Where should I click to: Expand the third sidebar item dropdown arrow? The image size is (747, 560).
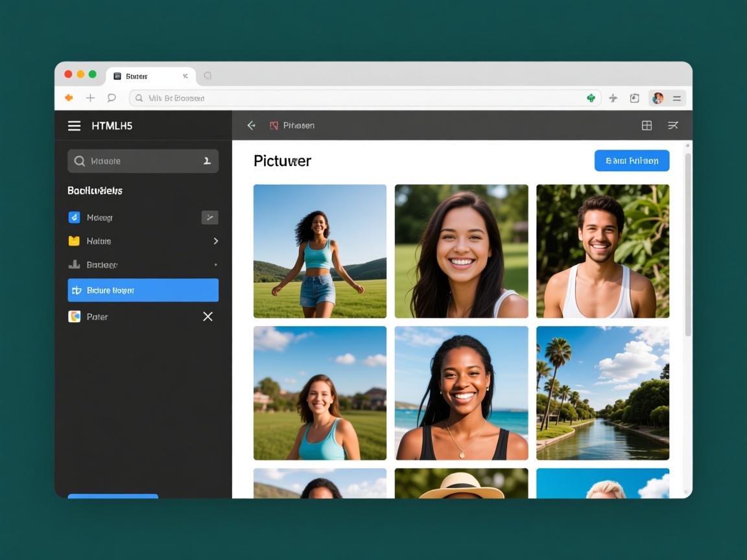[215, 265]
